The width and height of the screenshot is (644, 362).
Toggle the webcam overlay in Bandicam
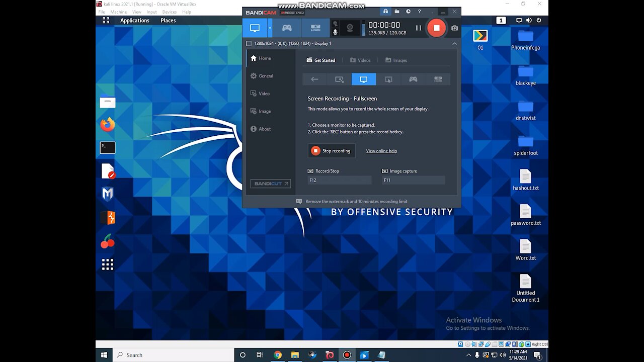350,28
